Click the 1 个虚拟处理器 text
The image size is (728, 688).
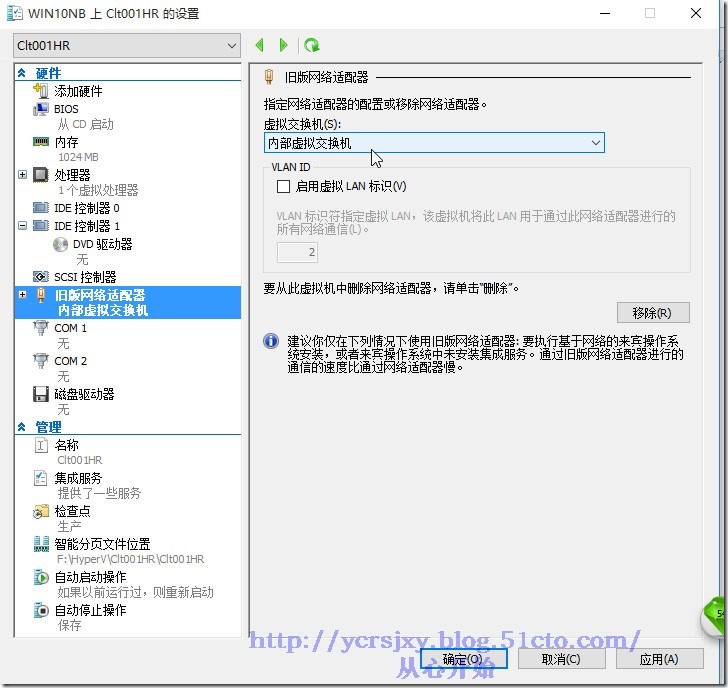click(x=98, y=190)
